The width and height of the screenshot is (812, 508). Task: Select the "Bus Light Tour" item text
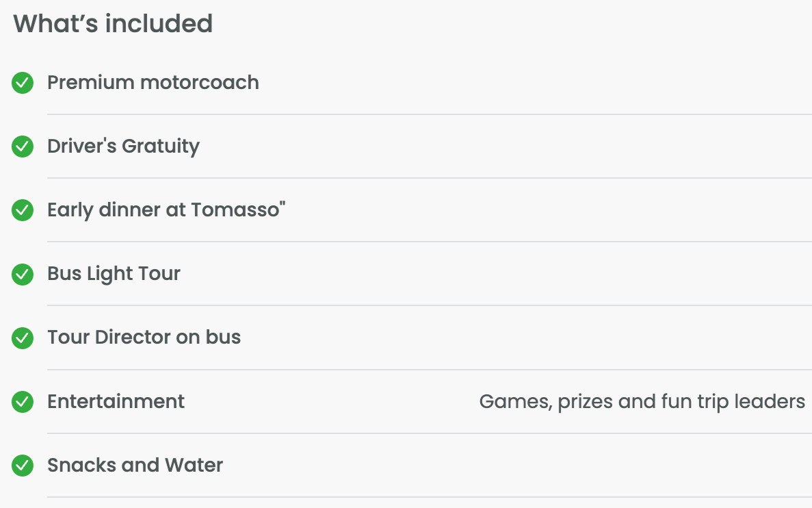(114, 274)
